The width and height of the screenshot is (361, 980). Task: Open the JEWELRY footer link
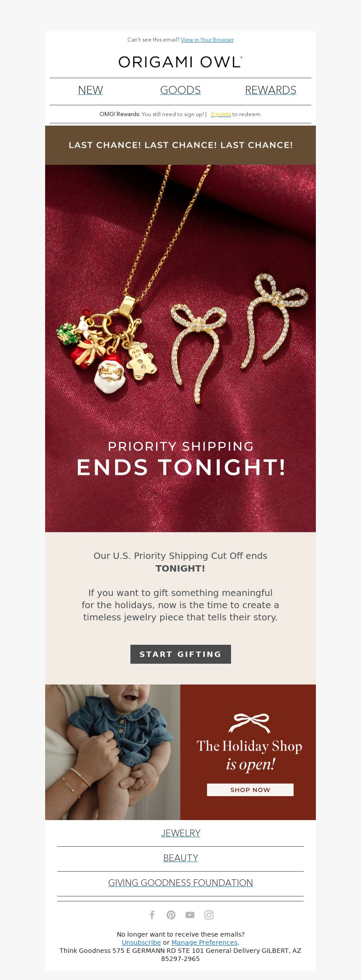(180, 833)
